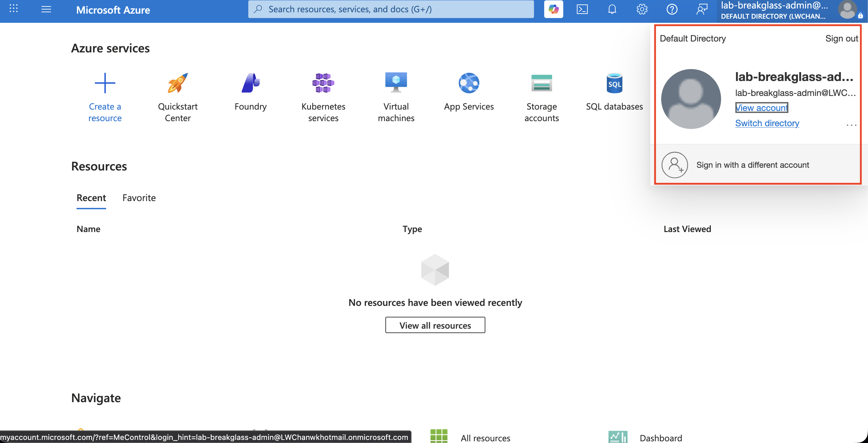Click Switch directory link
Image resolution: width=868 pixels, height=443 pixels.
point(767,123)
